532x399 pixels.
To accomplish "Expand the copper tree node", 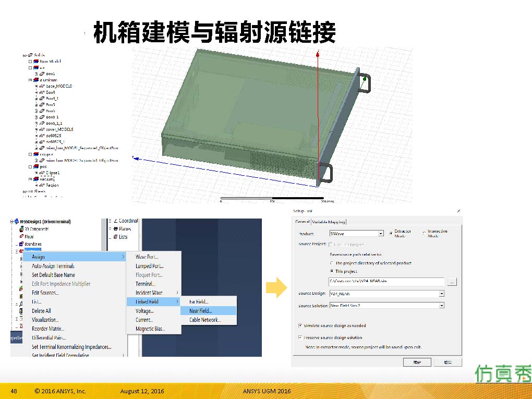I will (30, 154).
